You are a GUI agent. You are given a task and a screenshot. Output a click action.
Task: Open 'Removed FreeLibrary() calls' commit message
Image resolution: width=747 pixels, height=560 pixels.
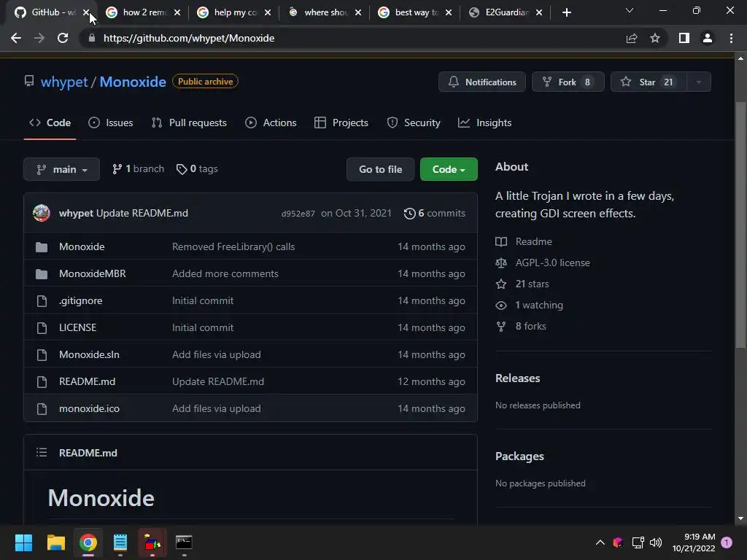coord(233,246)
